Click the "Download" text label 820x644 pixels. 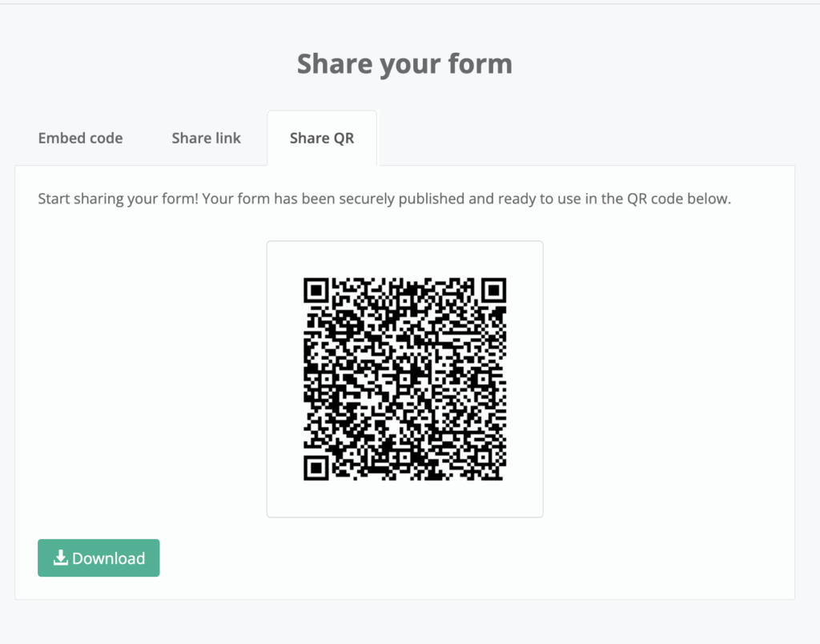pyautogui.click(x=109, y=558)
